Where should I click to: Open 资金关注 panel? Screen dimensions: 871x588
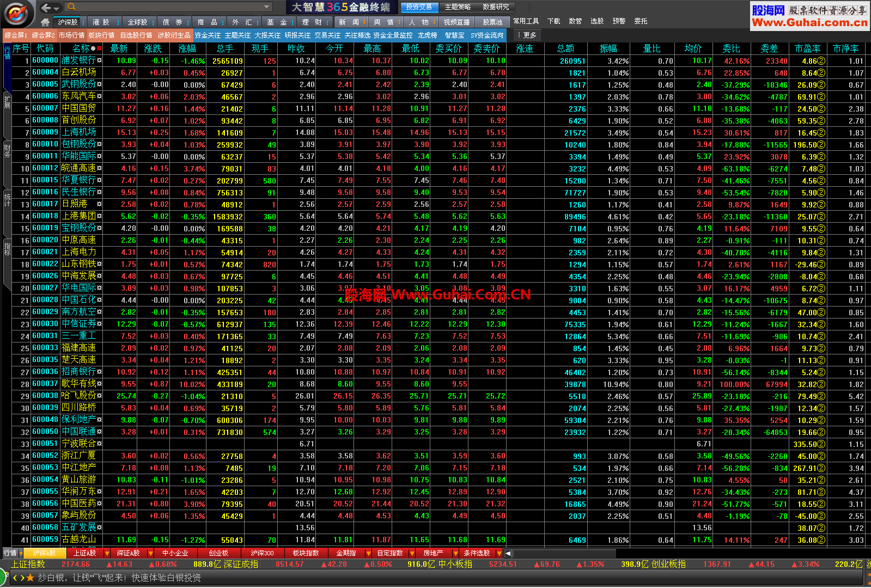pos(208,35)
